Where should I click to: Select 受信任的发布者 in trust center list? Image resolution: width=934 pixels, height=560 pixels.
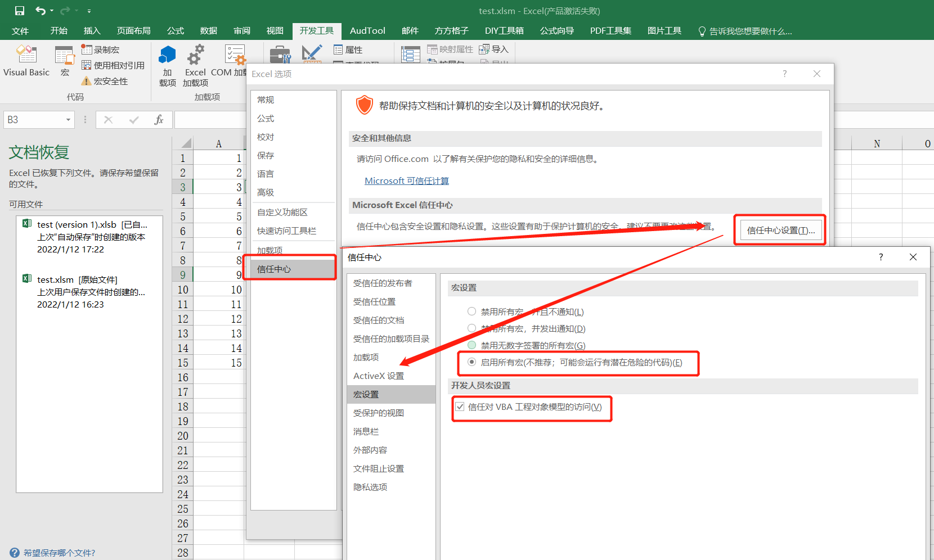pos(391,283)
